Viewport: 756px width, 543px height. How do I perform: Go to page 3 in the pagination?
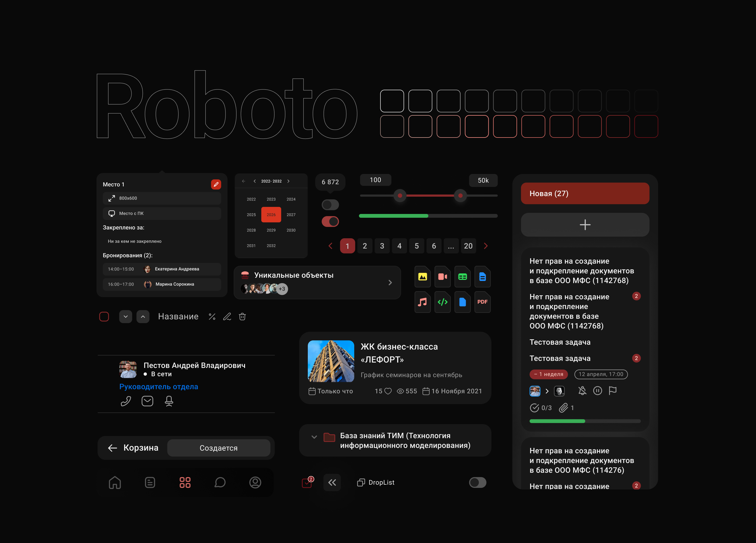[x=382, y=246]
